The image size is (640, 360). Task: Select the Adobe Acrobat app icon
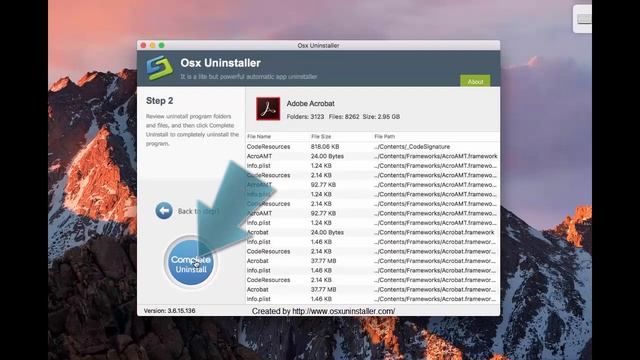[x=268, y=109]
